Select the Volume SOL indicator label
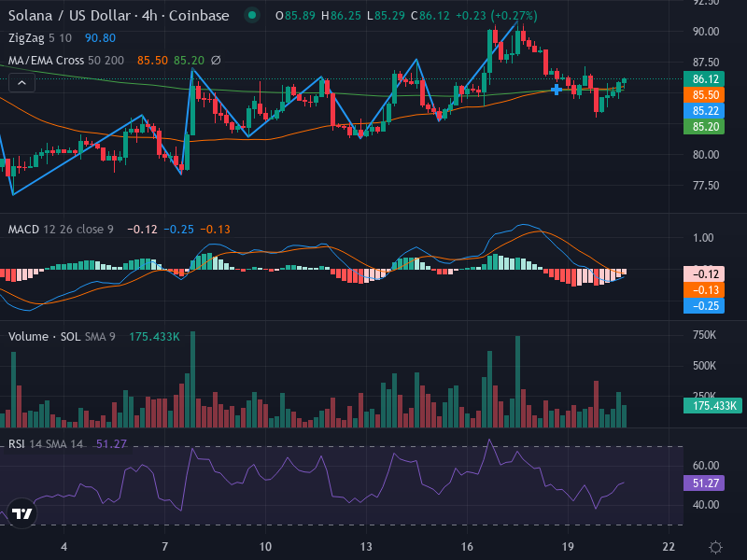747x560 pixels. click(x=44, y=337)
